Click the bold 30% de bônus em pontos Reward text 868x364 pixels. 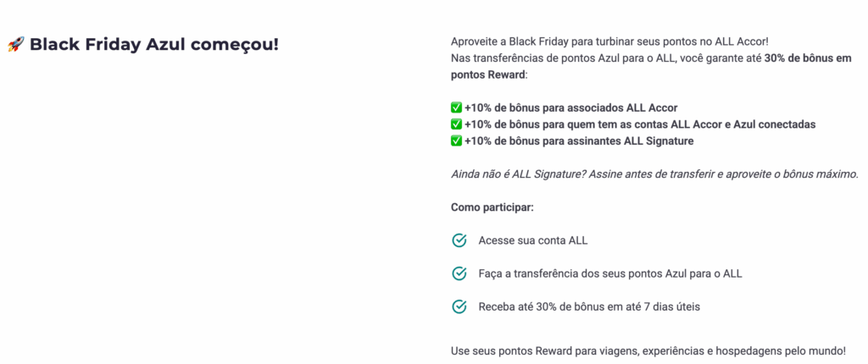[x=814, y=58]
